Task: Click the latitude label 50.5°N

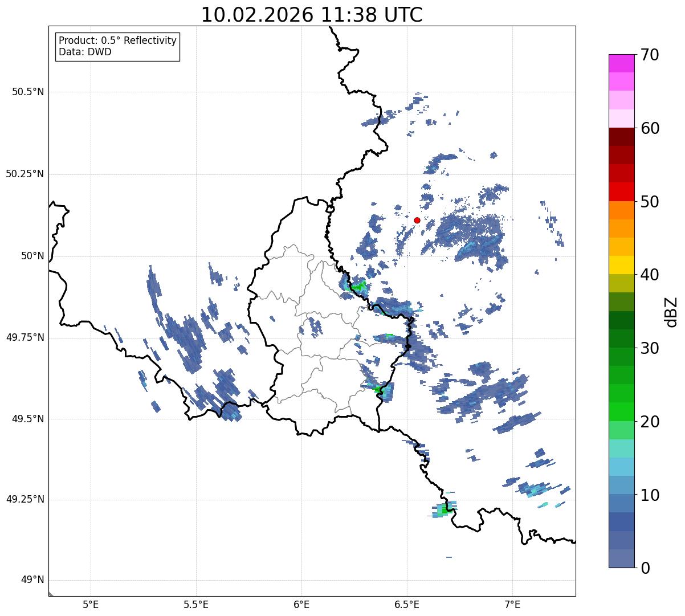Action: [x=28, y=92]
